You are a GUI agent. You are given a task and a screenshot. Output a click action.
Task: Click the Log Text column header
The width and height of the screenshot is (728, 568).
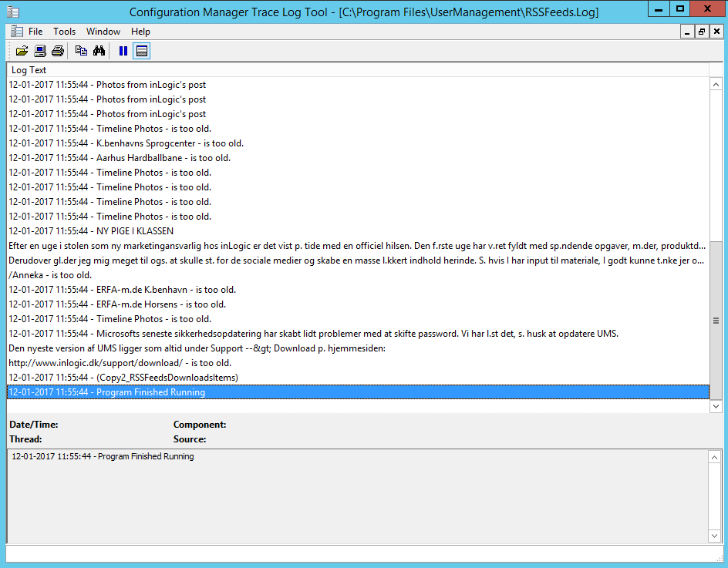coord(29,70)
